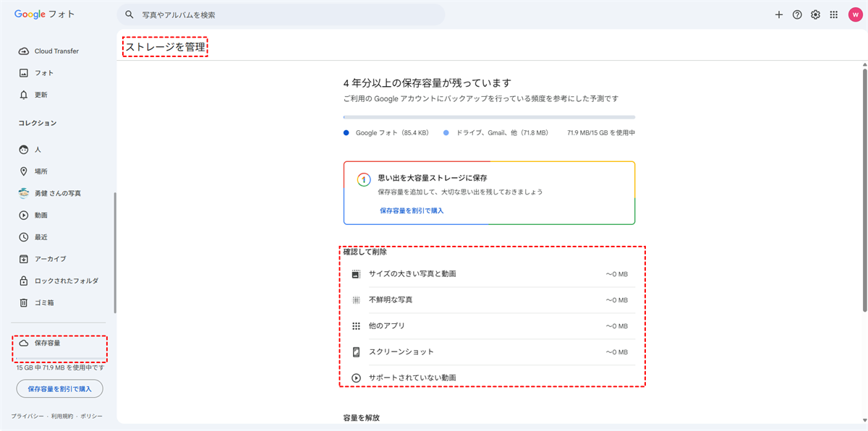
Task: Click the storage usage progress bar
Action: 489,117
